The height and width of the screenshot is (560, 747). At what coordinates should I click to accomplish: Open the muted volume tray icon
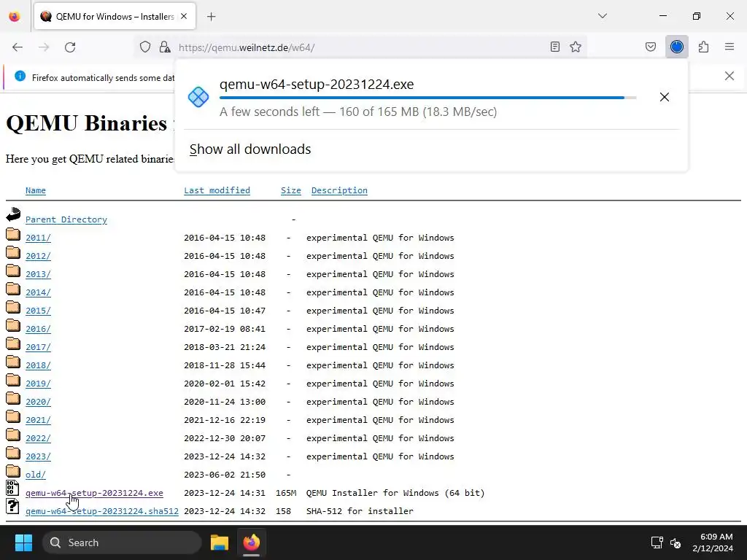click(676, 542)
